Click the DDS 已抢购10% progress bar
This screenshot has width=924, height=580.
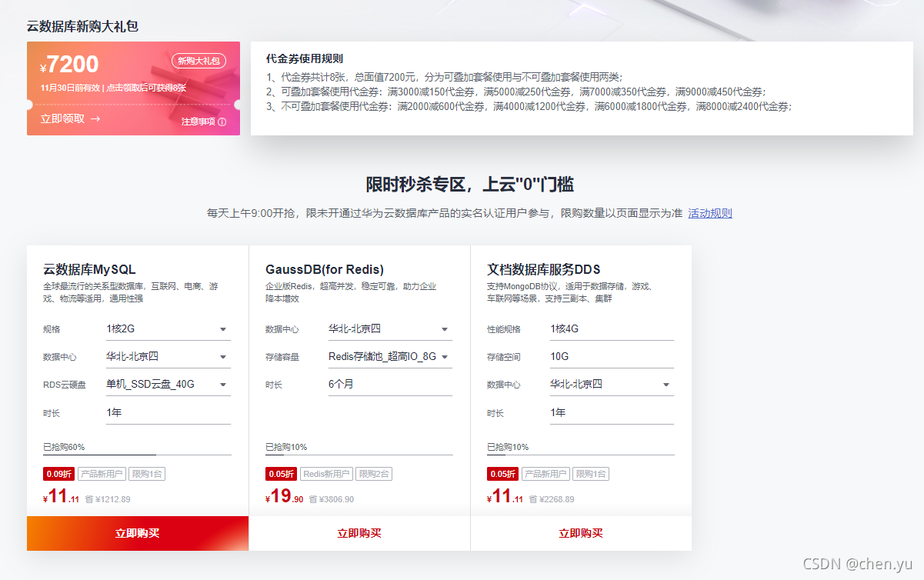click(580, 455)
